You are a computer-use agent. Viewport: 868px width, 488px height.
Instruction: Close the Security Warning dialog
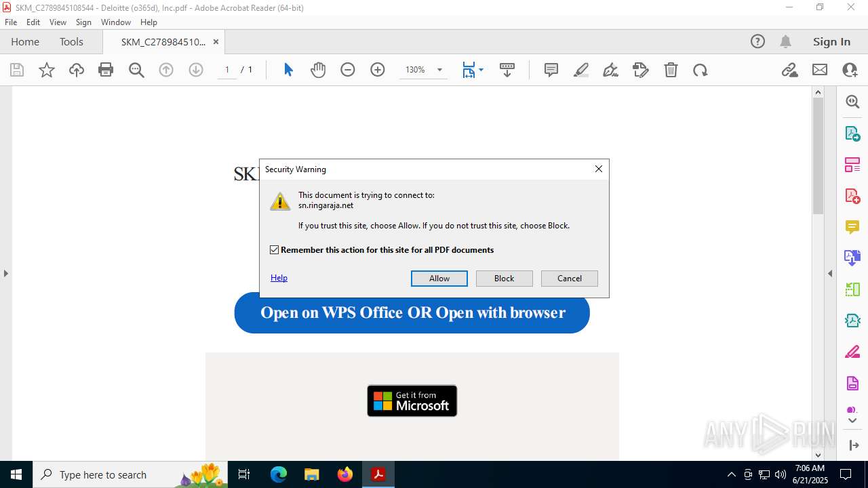(x=599, y=169)
